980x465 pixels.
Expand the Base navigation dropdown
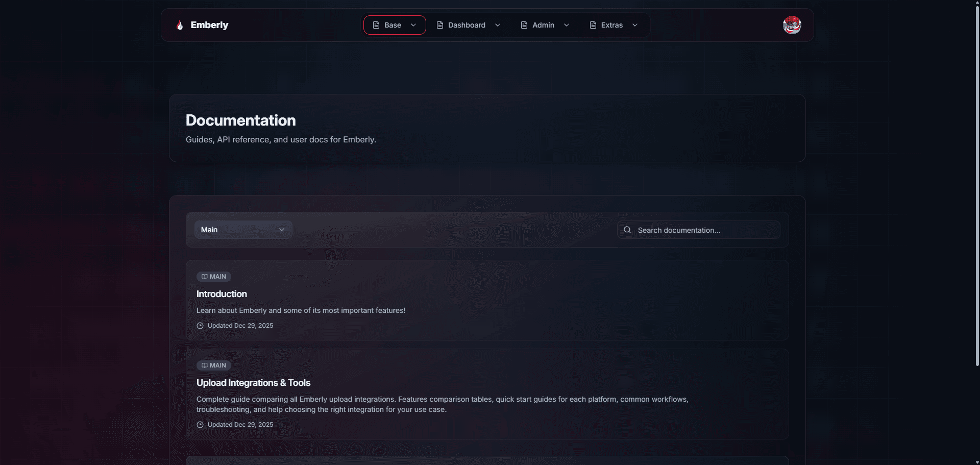pos(413,25)
